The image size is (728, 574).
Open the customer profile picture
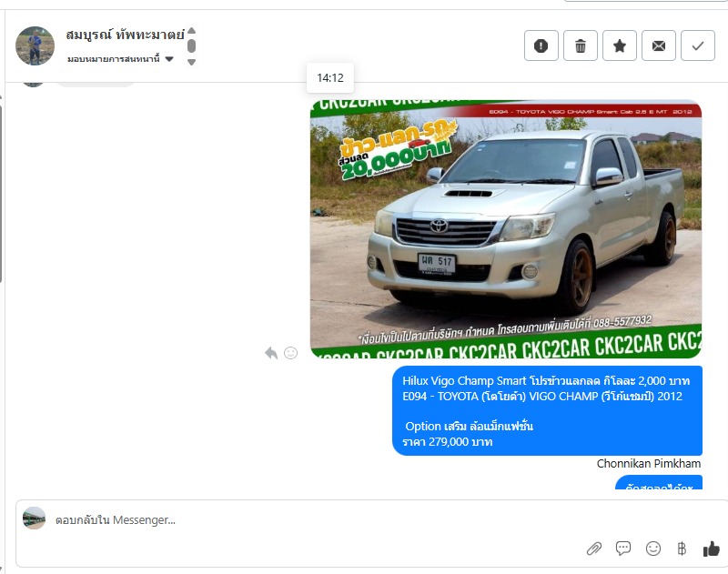point(35,45)
